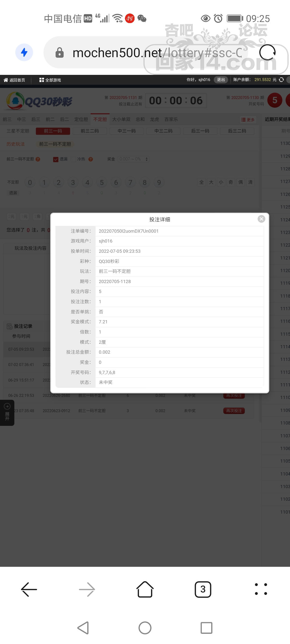Navigate back with the browser arrow

pyautogui.click(x=29, y=589)
